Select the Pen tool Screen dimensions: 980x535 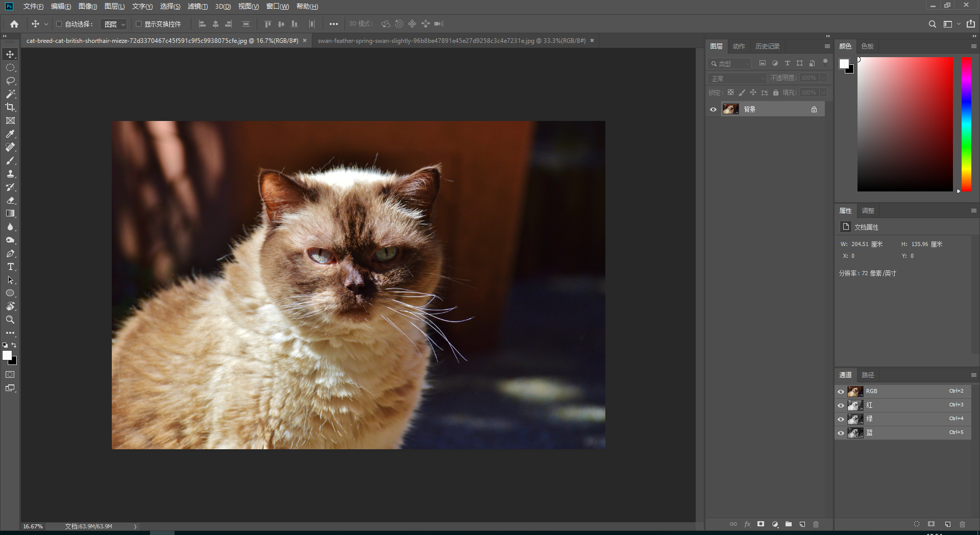[10, 253]
